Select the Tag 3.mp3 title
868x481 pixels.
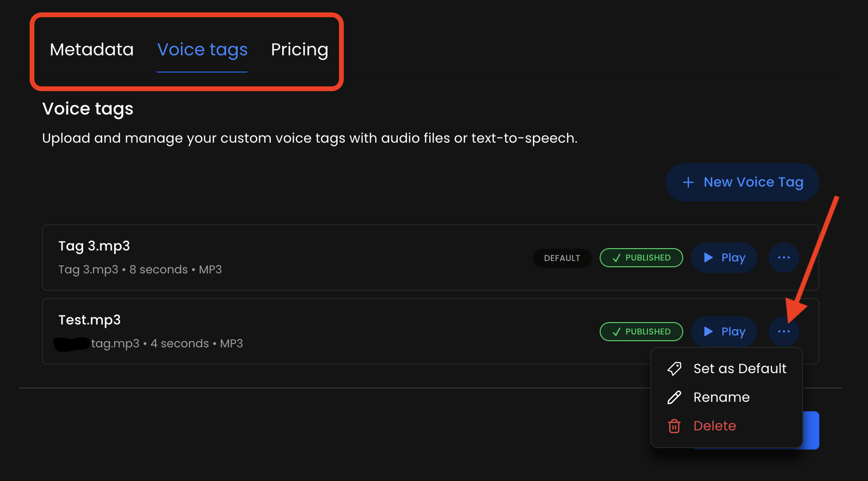click(x=94, y=246)
